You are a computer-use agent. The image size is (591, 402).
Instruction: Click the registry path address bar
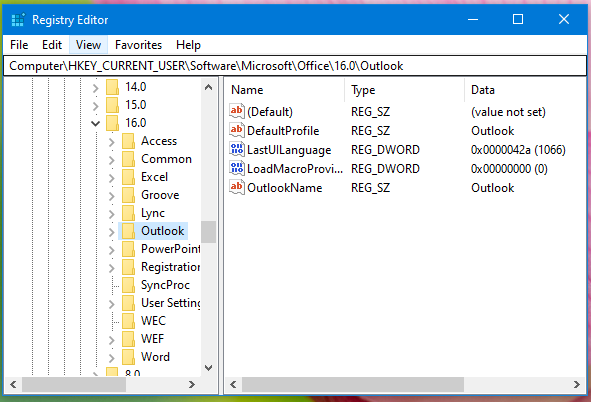tap(295, 66)
